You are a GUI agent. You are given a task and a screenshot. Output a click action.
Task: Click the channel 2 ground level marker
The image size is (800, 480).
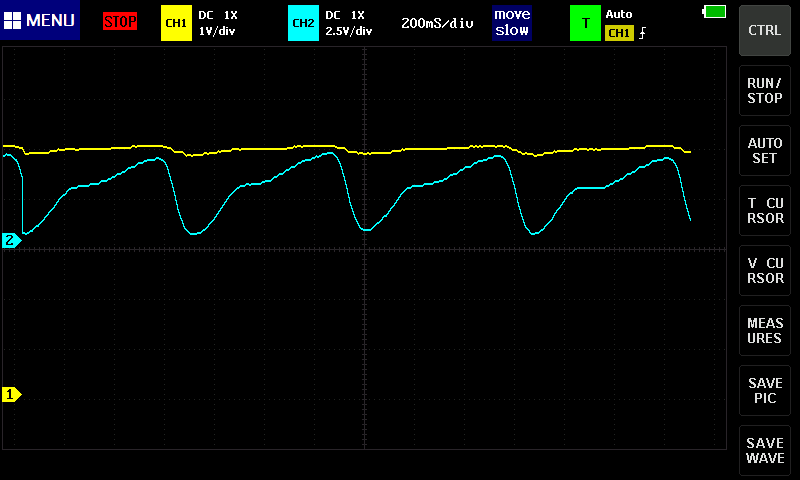point(11,240)
